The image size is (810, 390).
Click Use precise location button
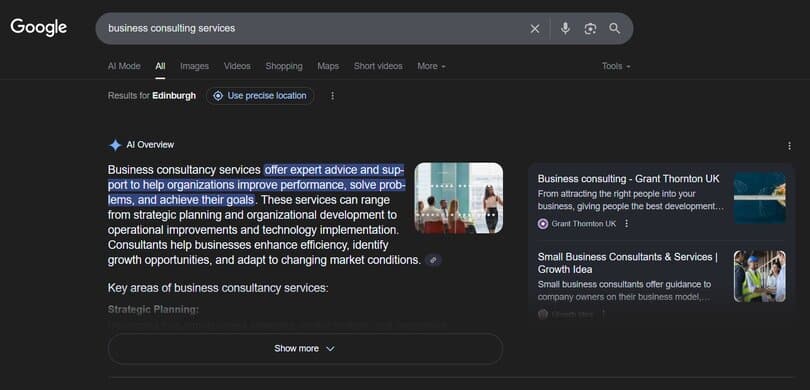(260, 96)
